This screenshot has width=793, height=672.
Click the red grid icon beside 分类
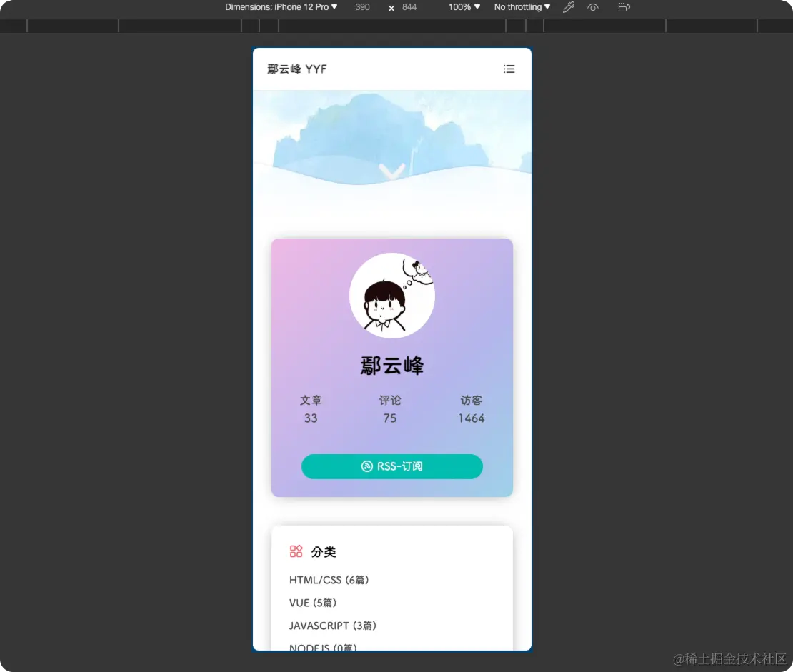296,551
